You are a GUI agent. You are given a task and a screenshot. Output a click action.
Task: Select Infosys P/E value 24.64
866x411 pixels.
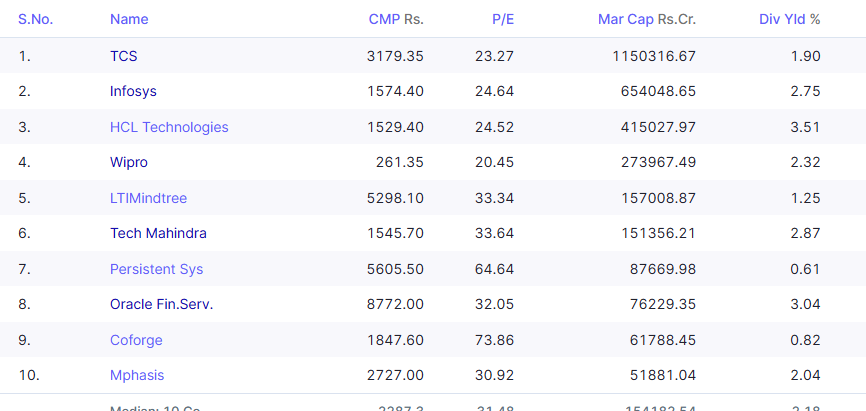coord(494,91)
